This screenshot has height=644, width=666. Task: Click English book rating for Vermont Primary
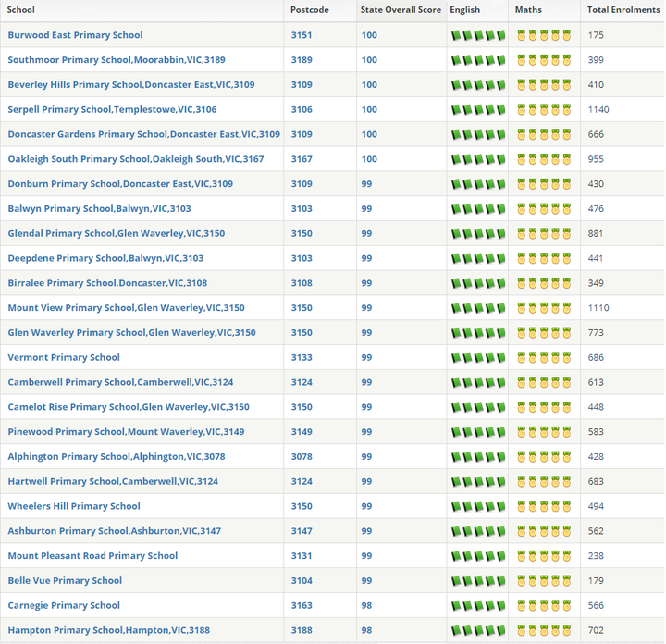[478, 358]
